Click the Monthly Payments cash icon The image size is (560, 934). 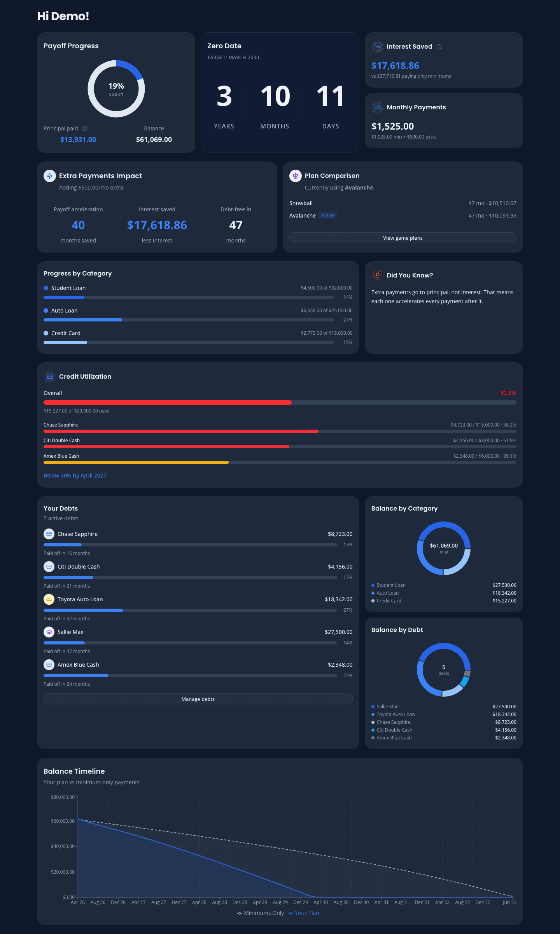(377, 107)
